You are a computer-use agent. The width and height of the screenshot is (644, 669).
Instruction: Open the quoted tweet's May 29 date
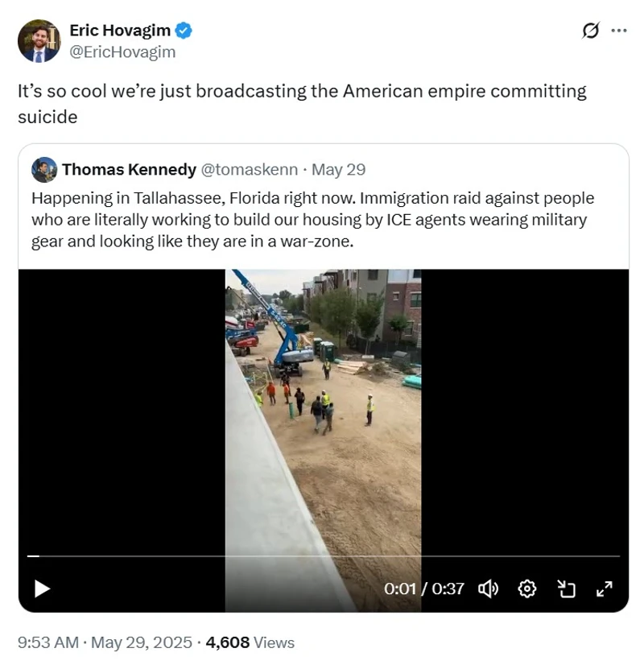pyautogui.click(x=338, y=170)
